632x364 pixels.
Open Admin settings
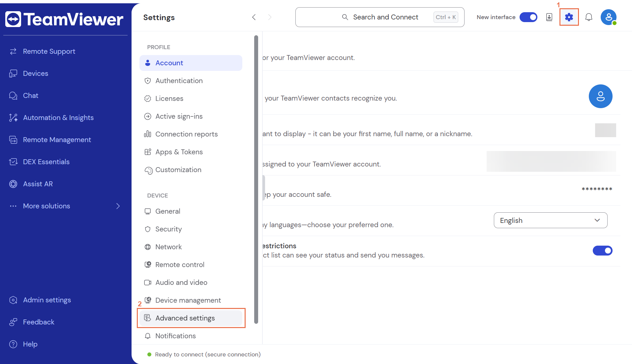(47, 300)
